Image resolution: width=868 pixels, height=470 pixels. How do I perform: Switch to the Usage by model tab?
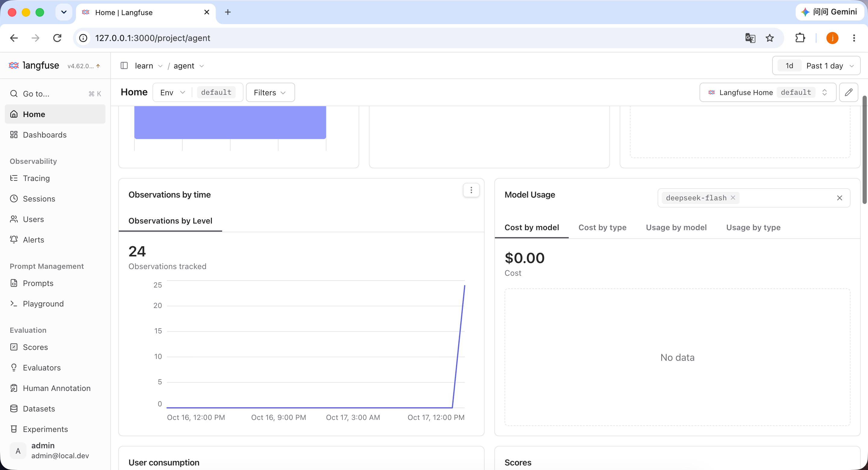click(x=676, y=227)
